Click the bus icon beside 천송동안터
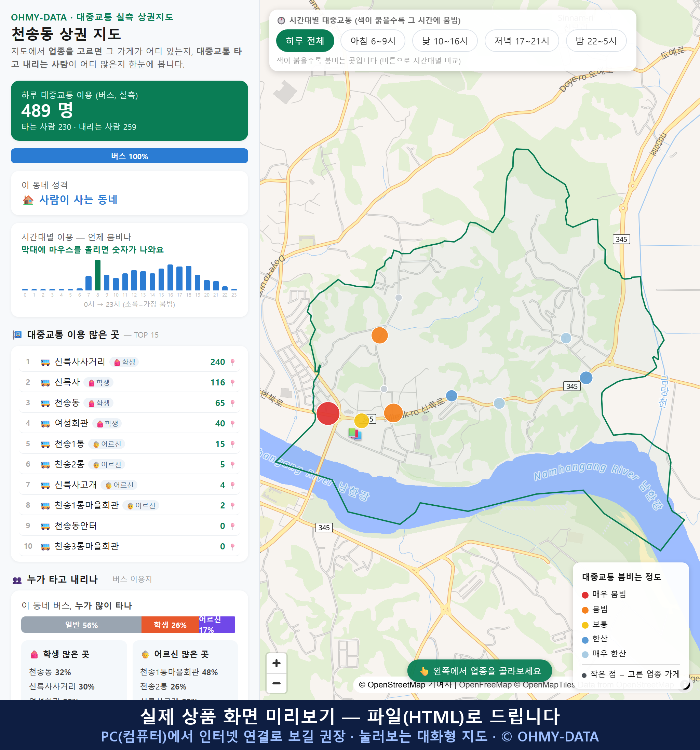This screenshot has width=700, height=750. pyautogui.click(x=45, y=526)
